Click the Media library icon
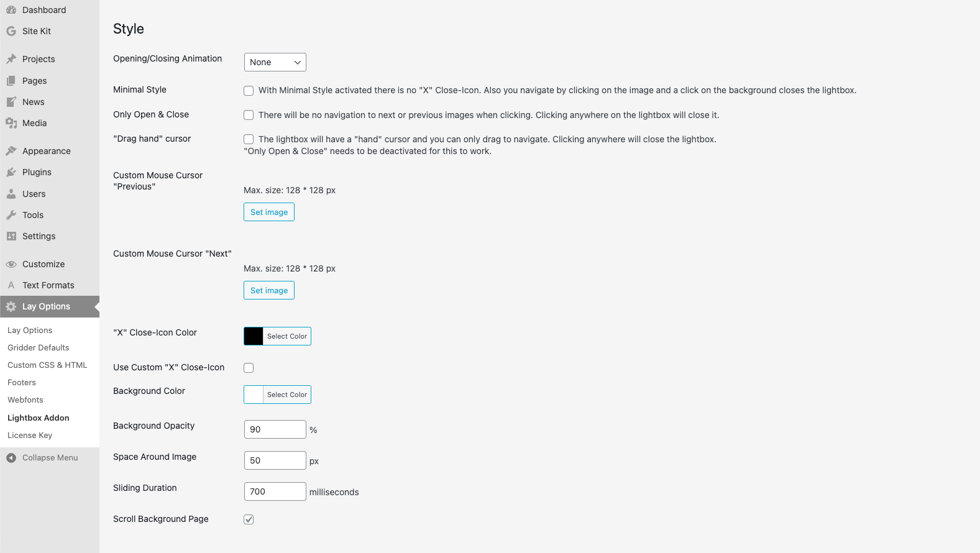The image size is (980, 553). click(11, 123)
